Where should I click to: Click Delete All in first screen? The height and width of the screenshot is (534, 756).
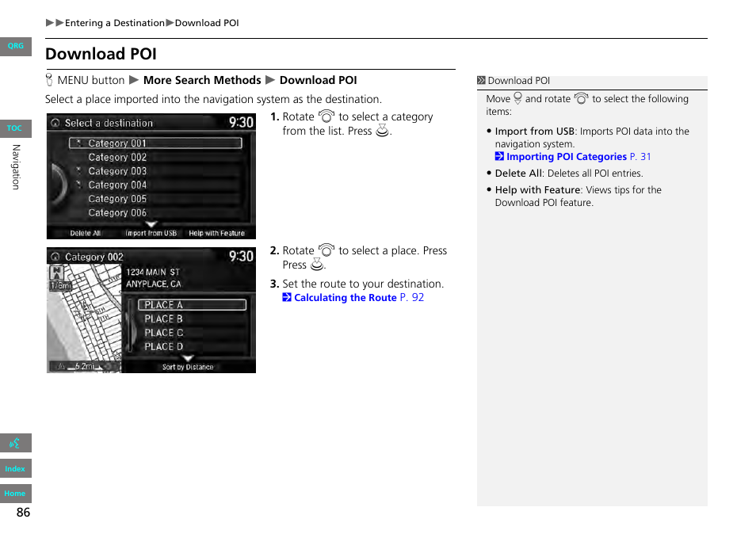[x=86, y=233]
